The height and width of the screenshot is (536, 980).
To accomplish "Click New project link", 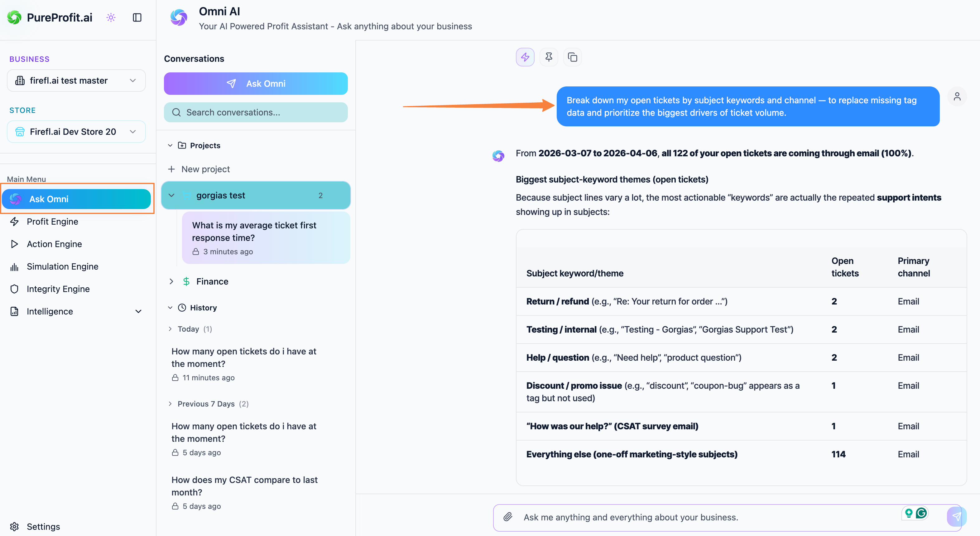I will click(x=205, y=169).
